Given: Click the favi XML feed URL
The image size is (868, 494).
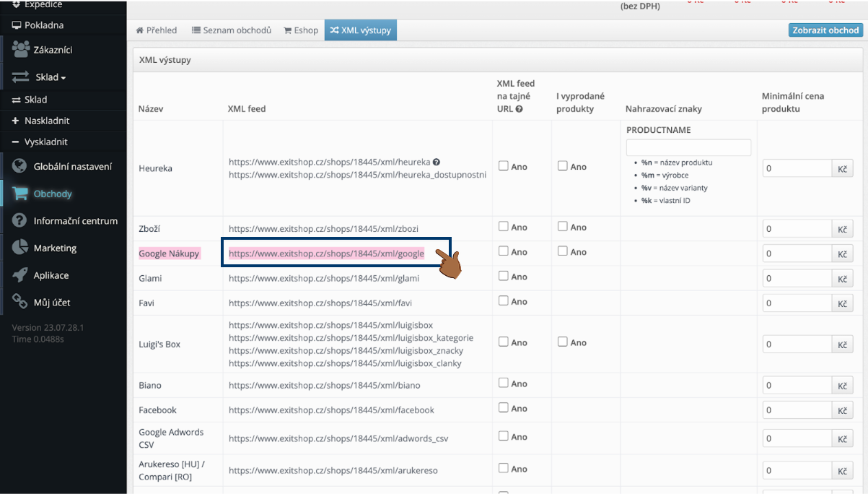Looking at the screenshot, I should [x=320, y=303].
